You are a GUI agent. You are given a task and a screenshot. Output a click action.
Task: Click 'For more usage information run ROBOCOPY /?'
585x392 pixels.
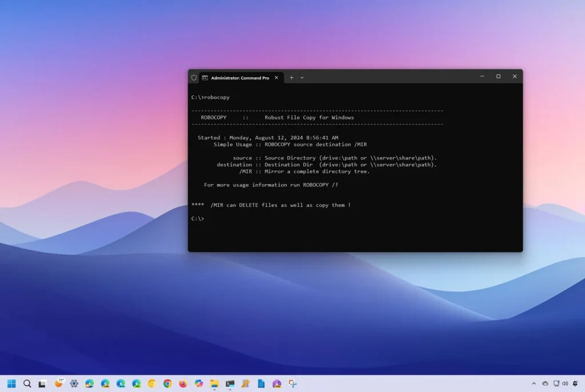(x=271, y=185)
